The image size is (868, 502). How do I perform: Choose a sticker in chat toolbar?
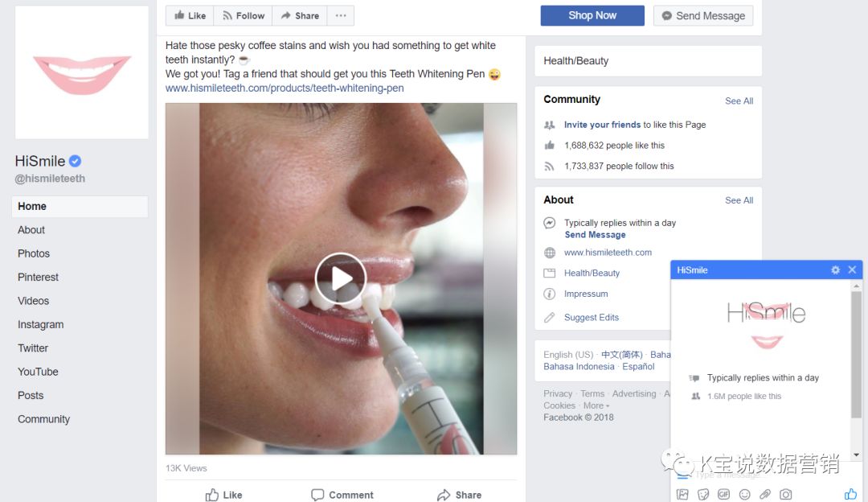point(703,494)
